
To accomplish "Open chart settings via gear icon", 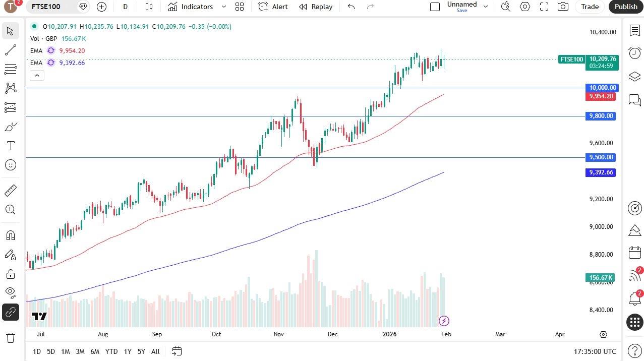I will click(524, 7).
